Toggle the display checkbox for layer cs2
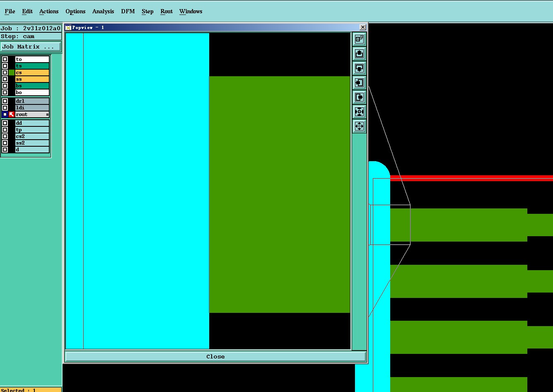Image resolution: width=553 pixels, height=392 pixels. [5, 136]
